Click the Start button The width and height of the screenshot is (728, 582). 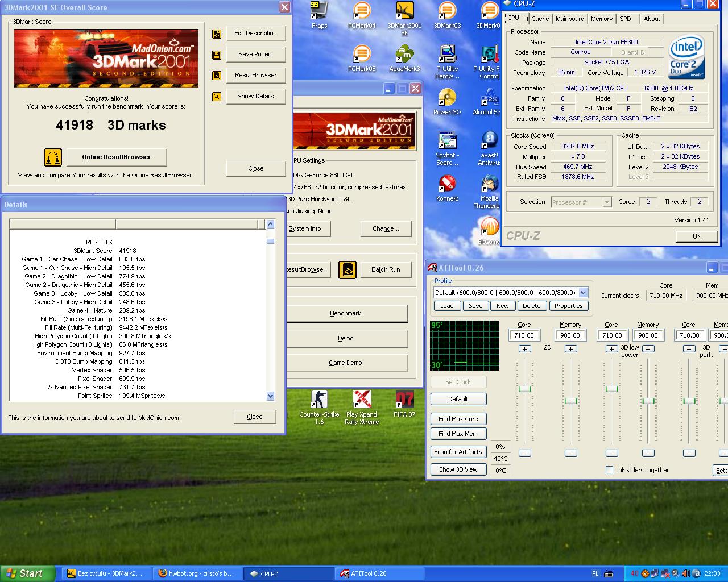(28, 573)
